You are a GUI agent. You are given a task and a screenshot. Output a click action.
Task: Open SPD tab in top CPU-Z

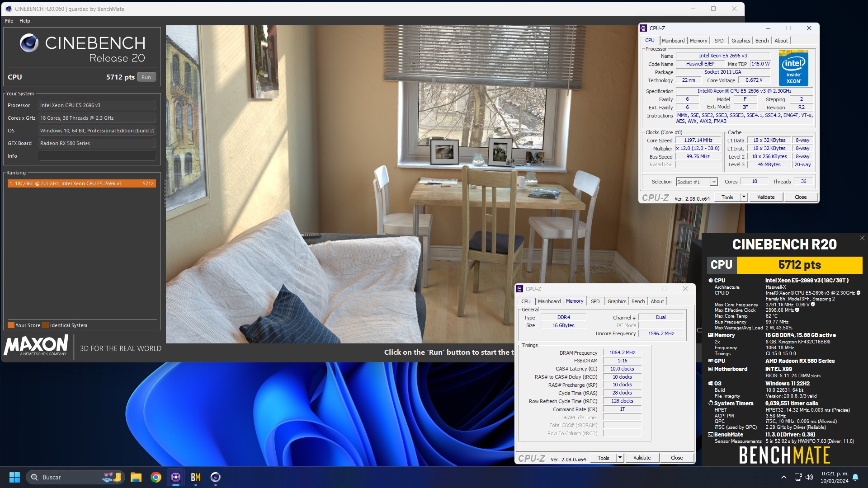click(x=719, y=41)
